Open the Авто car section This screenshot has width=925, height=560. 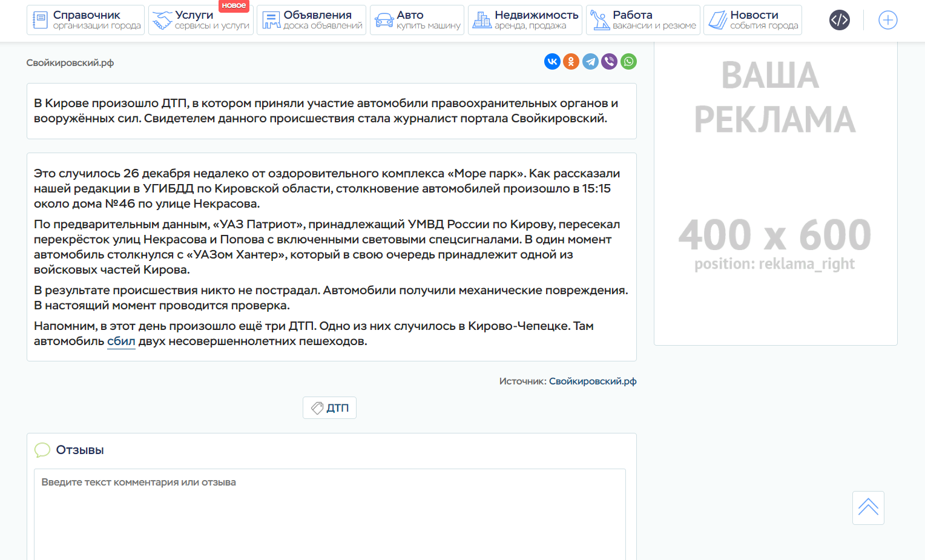pos(416,20)
